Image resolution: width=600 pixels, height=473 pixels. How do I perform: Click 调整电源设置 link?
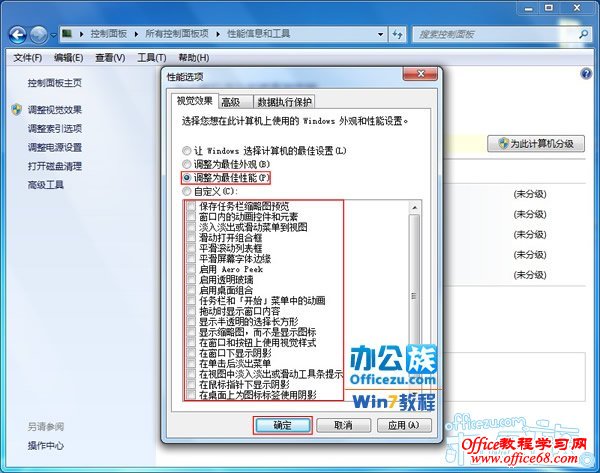55,147
